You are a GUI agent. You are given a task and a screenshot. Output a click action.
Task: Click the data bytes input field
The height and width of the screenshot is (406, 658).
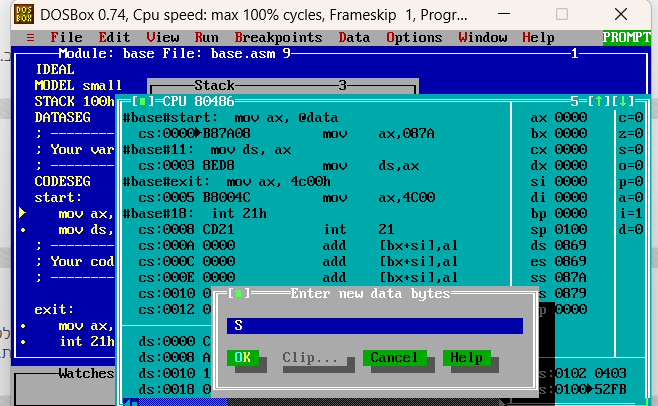click(375, 325)
